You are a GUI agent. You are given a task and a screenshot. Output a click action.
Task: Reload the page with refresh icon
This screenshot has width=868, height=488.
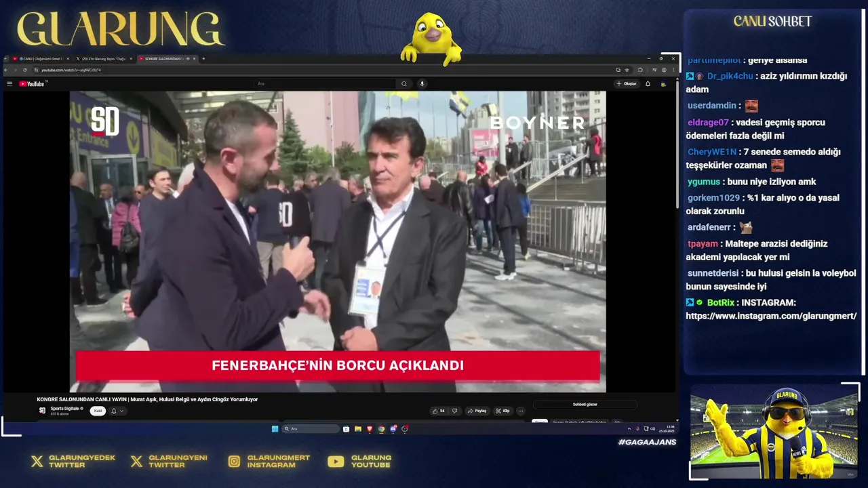25,70
